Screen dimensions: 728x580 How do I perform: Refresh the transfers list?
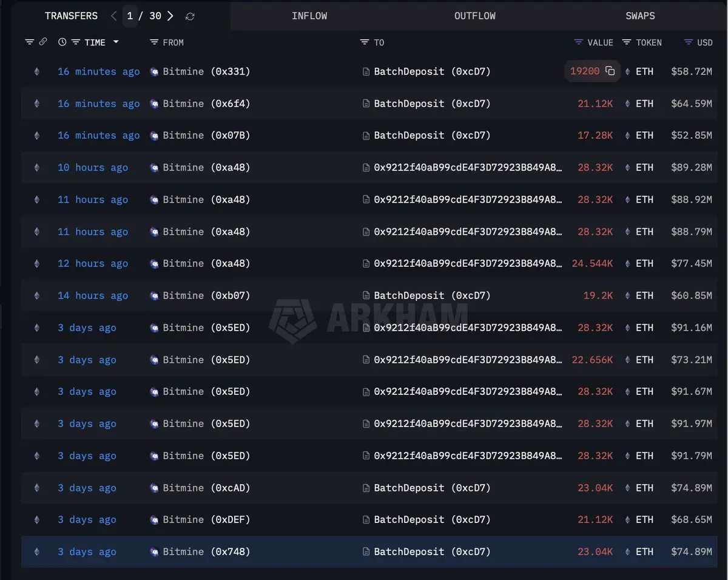pos(190,16)
